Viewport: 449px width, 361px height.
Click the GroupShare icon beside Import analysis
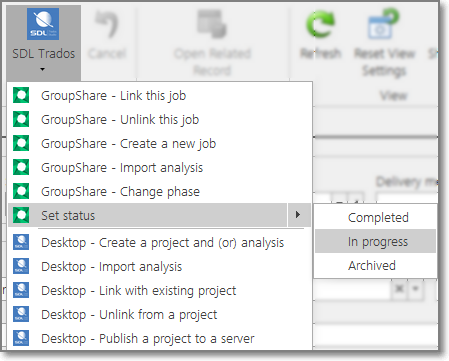21,167
